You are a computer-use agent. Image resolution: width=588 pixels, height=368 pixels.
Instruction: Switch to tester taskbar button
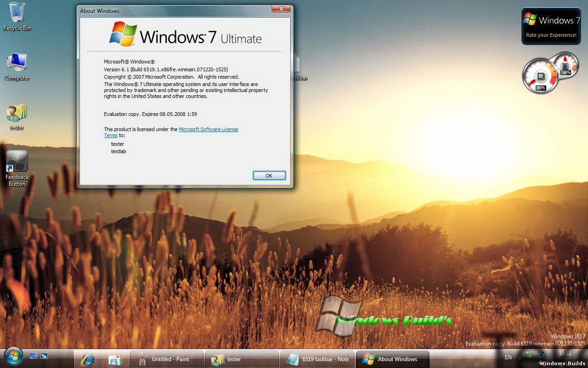click(242, 359)
